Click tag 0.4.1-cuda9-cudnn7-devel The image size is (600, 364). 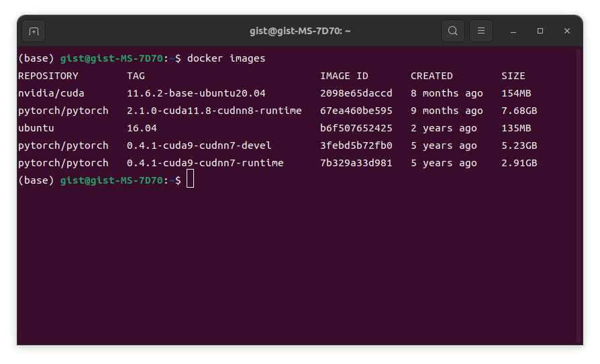pyautogui.click(x=199, y=145)
